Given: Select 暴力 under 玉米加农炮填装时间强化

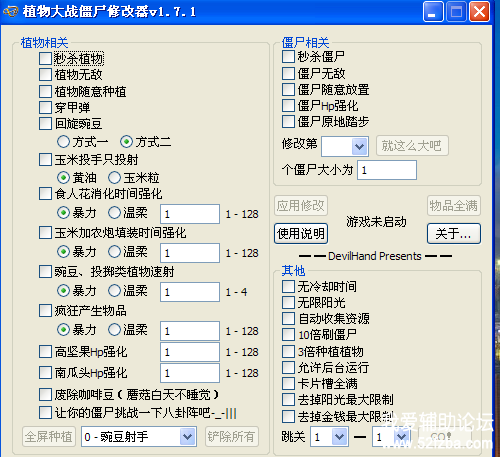Looking at the screenshot, I should [63, 252].
